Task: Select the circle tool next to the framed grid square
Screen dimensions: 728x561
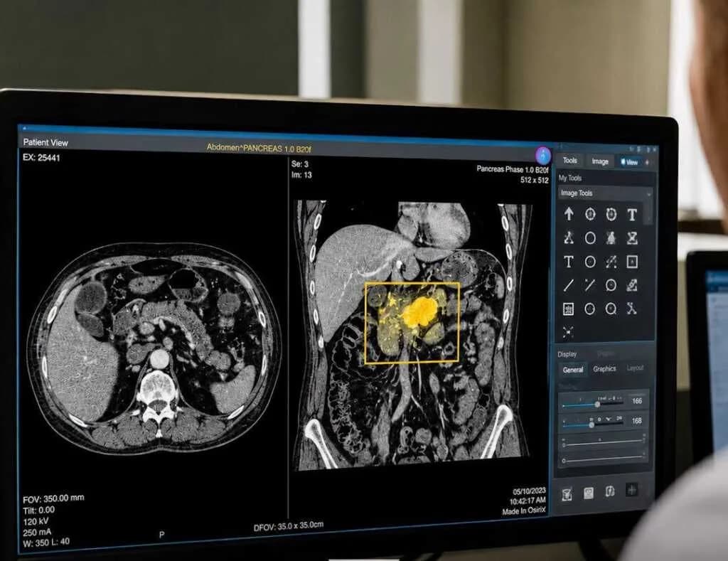Action: [x=589, y=309]
